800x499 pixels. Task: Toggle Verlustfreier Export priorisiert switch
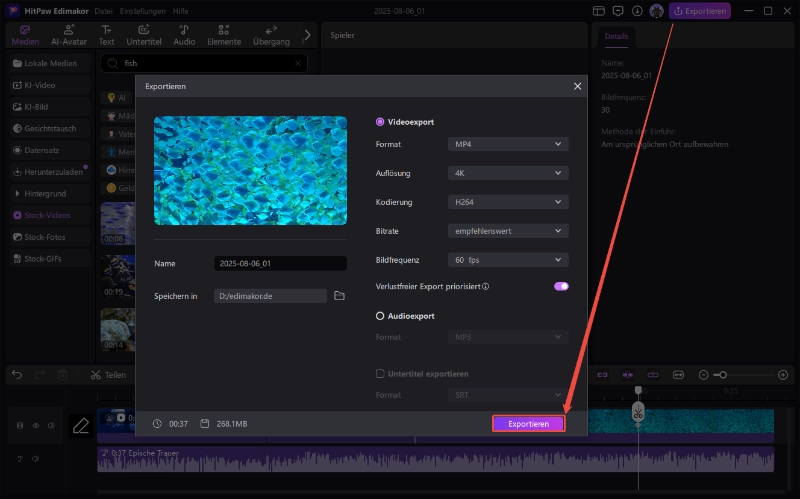pyautogui.click(x=561, y=286)
